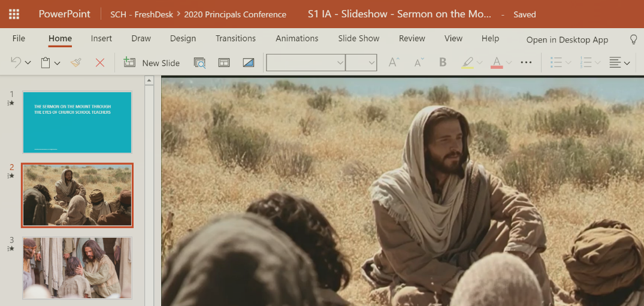Select slide 2 thumbnail
Image resolution: width=644 pixels, height=306 pixels.
(x=77, y=195)
